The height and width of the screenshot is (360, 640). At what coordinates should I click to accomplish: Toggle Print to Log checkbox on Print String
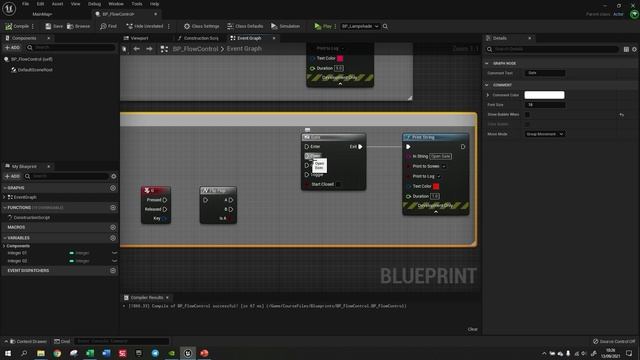click(x=439, y=176)
